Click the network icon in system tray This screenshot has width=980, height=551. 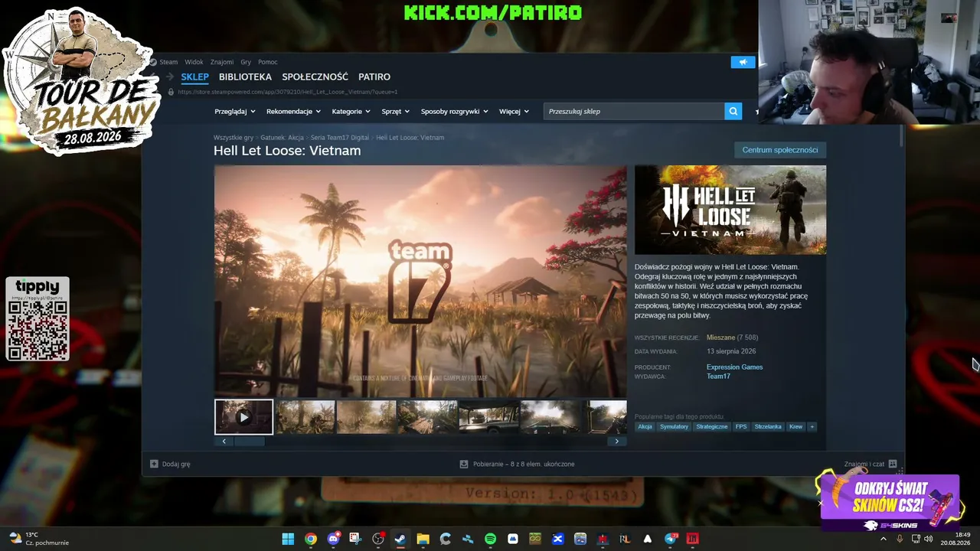click(x=916, y=539)
